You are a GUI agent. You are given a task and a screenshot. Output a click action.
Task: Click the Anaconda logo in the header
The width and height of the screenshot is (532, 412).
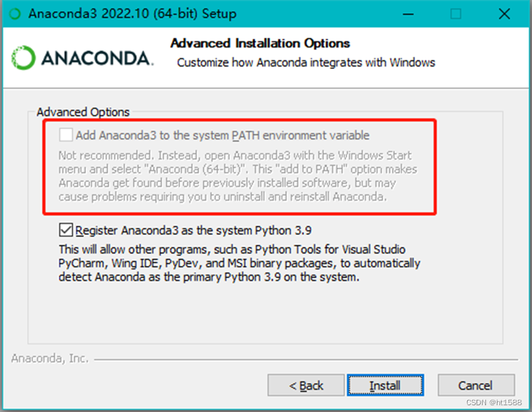[82, 58]
